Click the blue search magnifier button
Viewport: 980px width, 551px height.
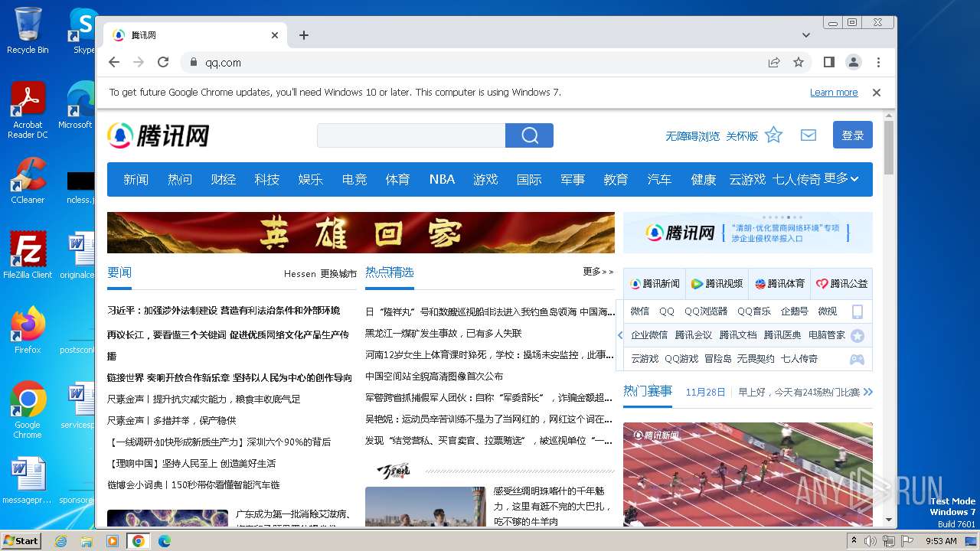pyautogui.click(x=529, y=135)
